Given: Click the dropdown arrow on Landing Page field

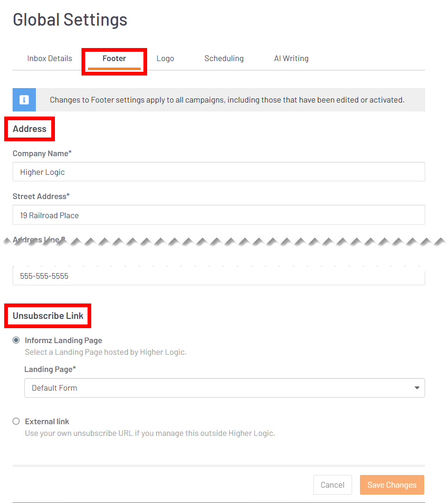Looking at the screenshot, I should [416, 387].
